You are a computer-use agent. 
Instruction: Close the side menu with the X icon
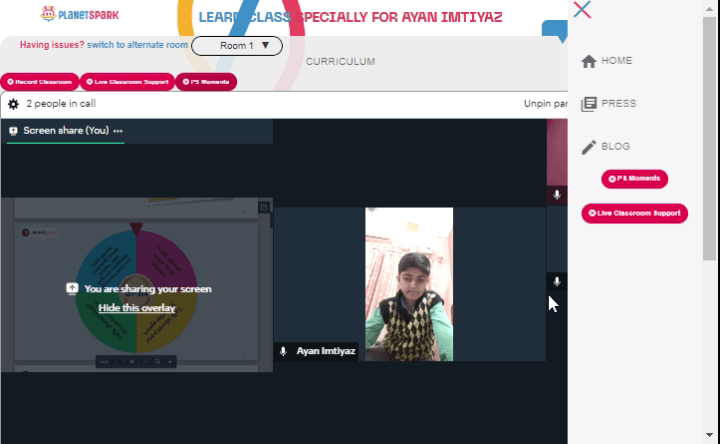click(x=582, y=9)
